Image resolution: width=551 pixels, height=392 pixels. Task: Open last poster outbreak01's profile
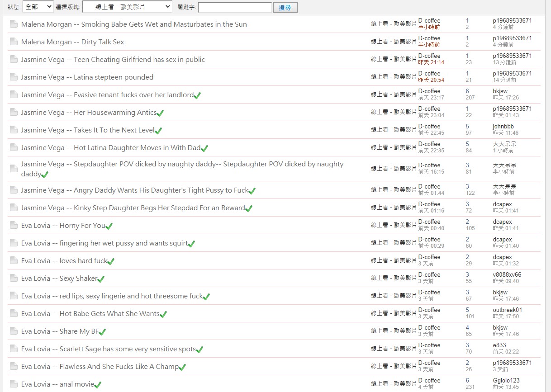point(507,310)
